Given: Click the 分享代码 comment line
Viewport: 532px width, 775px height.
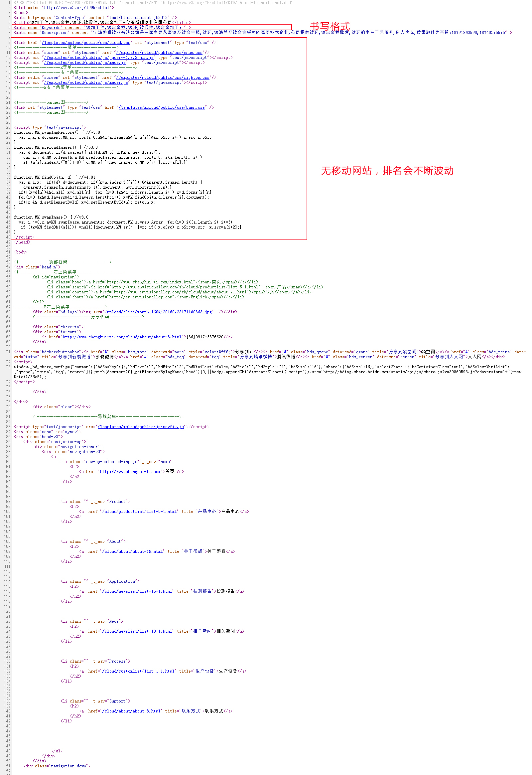Looking at the screenshot, I should [88, 317].
